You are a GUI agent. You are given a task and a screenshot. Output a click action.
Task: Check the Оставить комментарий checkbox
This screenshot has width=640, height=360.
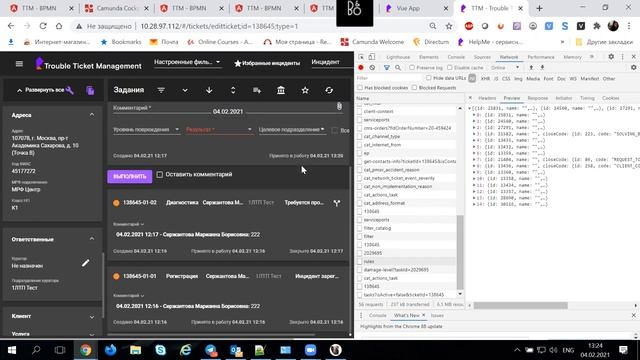pos(160,175)
